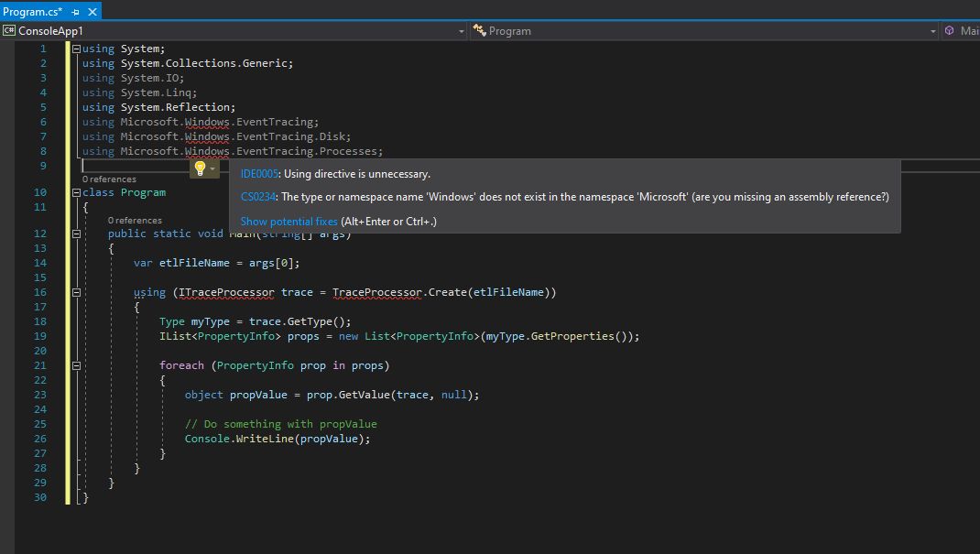Screen dimensions: 980x554
Task: Open the IDE0005 diagnostic link
Action: (x=259, y=174)
